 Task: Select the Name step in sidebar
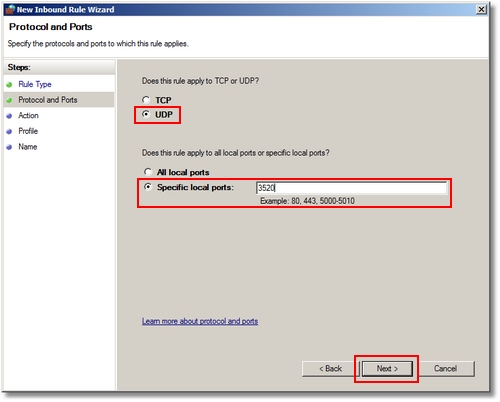tap(28, 147)
